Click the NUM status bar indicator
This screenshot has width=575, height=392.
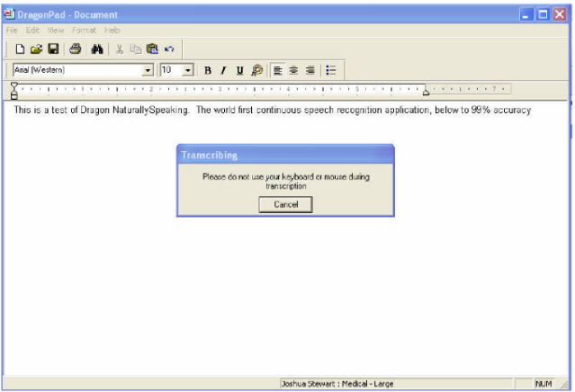coord(544,384)
